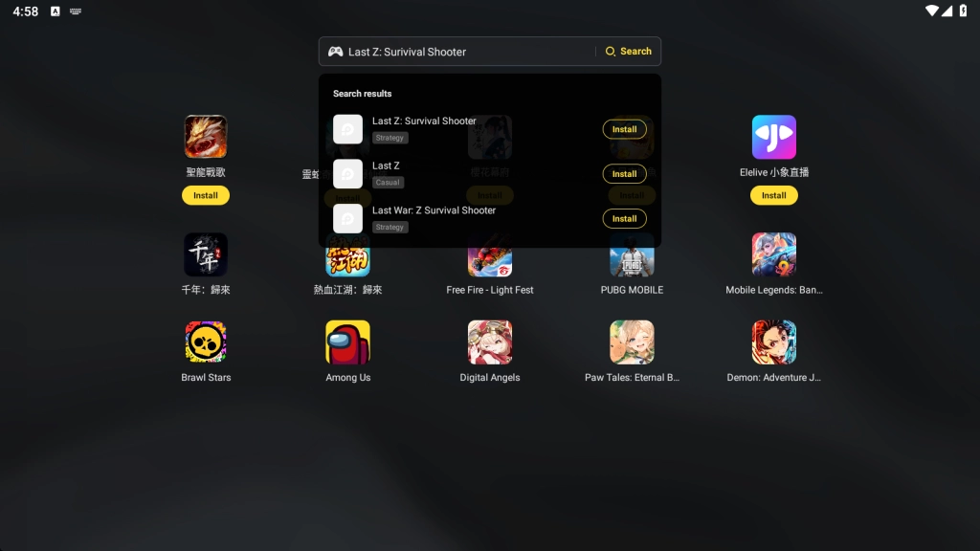Open the Demon: Adventure game icon
Screen dimensions: 980x551
tap(773, 342)
